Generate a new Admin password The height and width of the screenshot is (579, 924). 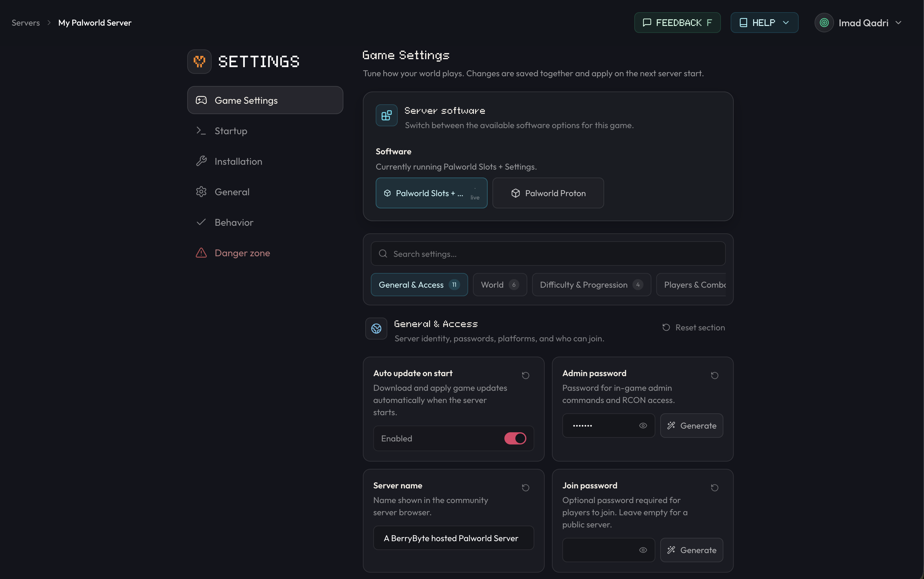coord(691,426)
